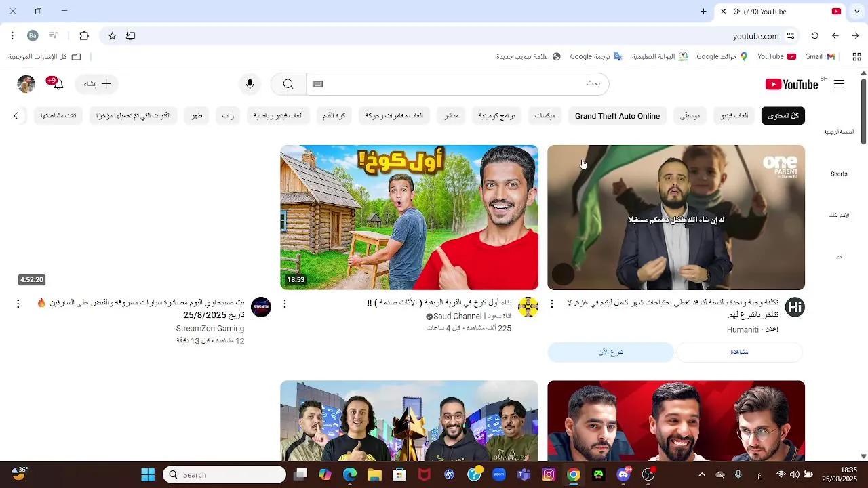
Task: Open Instagram from the taskbar
Action: (549, 474)
